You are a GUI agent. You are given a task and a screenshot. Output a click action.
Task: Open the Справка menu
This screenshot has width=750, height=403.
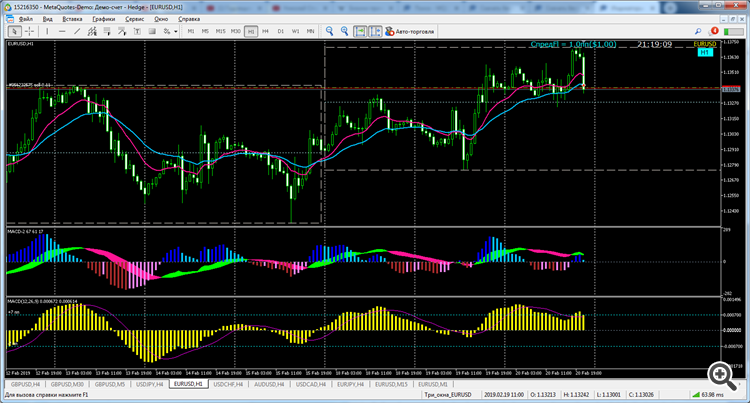(189, 19)
